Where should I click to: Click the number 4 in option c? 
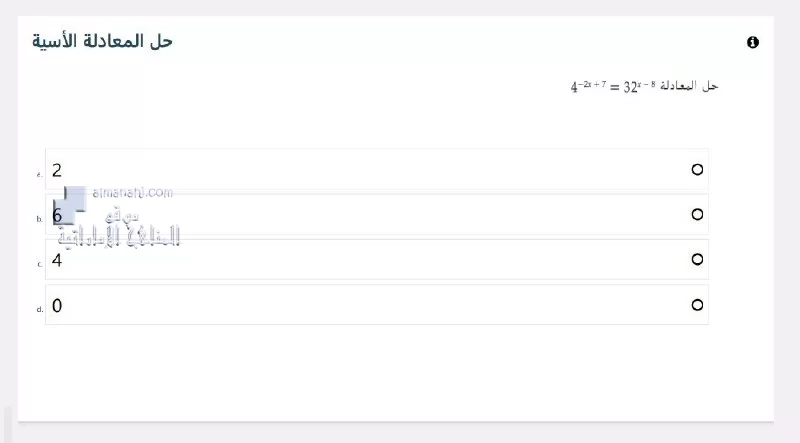[x=57, y=260]
